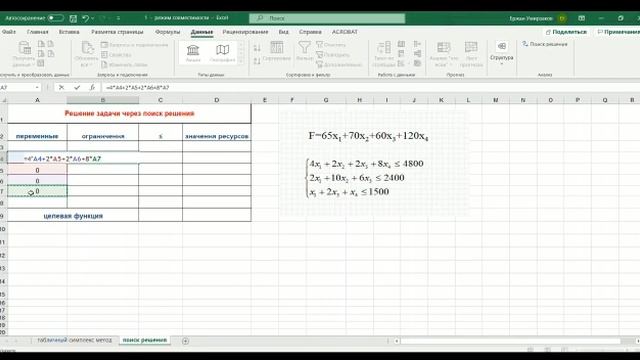This screenshot has height=360, width=640.
Task: Click sort ascending A-Z icon
Action: 257,48
